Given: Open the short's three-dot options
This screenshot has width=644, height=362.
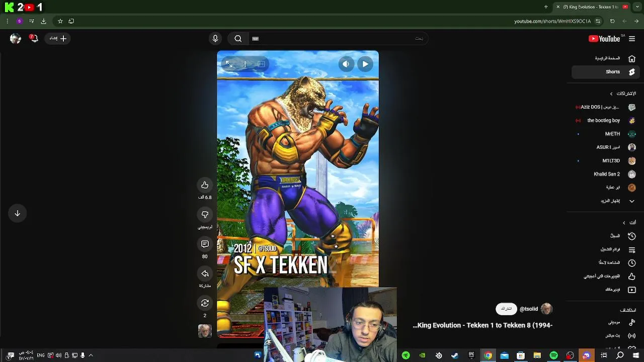Looking at the screenshot, I should (245, 64).
